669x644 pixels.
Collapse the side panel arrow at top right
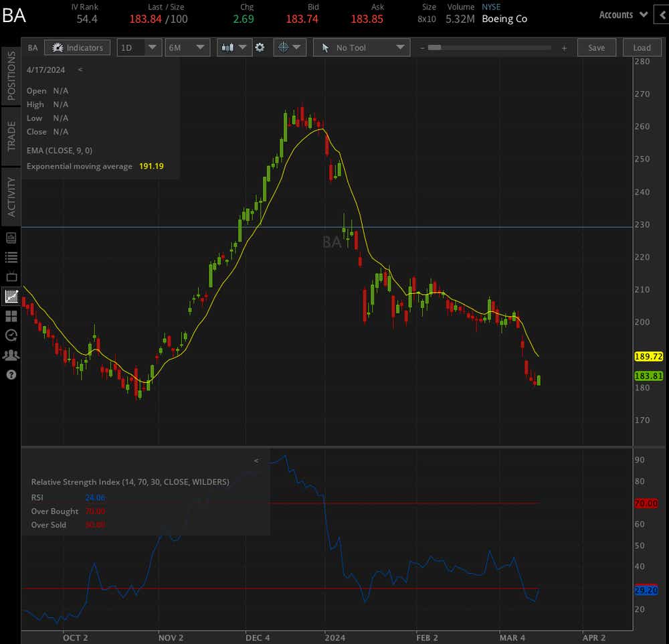662,15
